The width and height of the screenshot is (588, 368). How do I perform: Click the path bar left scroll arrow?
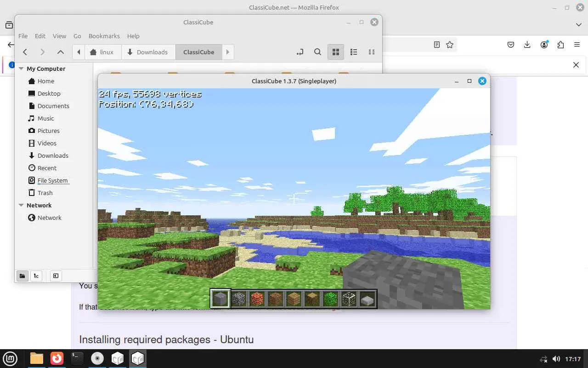79,52
